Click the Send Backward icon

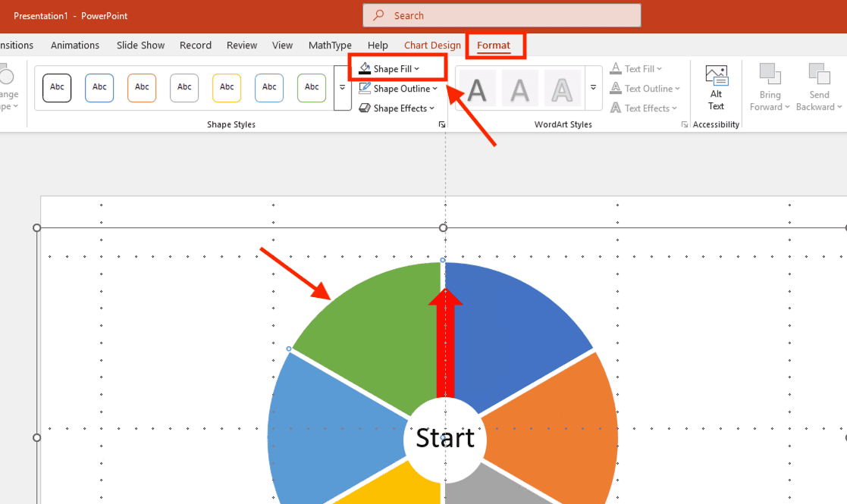(819, 74)
